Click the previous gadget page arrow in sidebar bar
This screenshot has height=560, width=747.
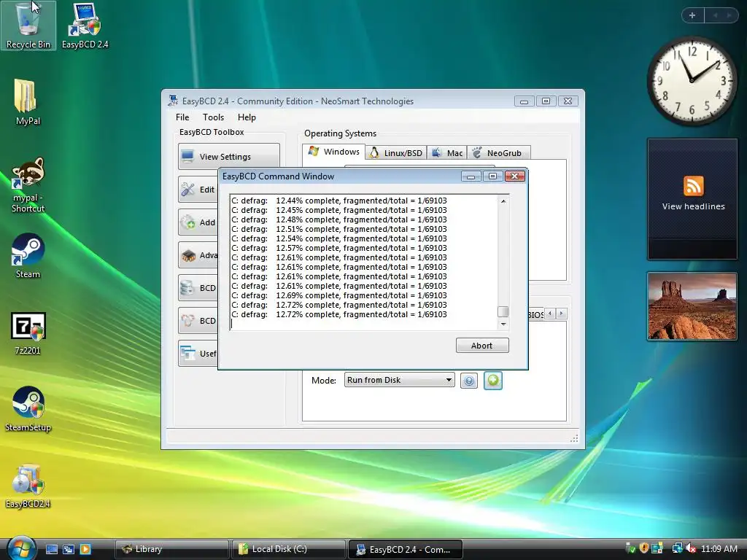tap(715, 15)
